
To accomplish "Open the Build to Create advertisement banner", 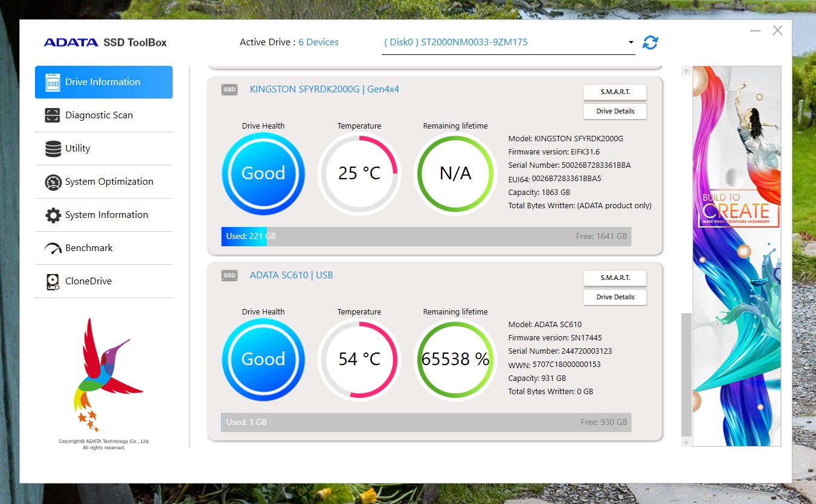I will pyautogui.click(x=737, y=256).
